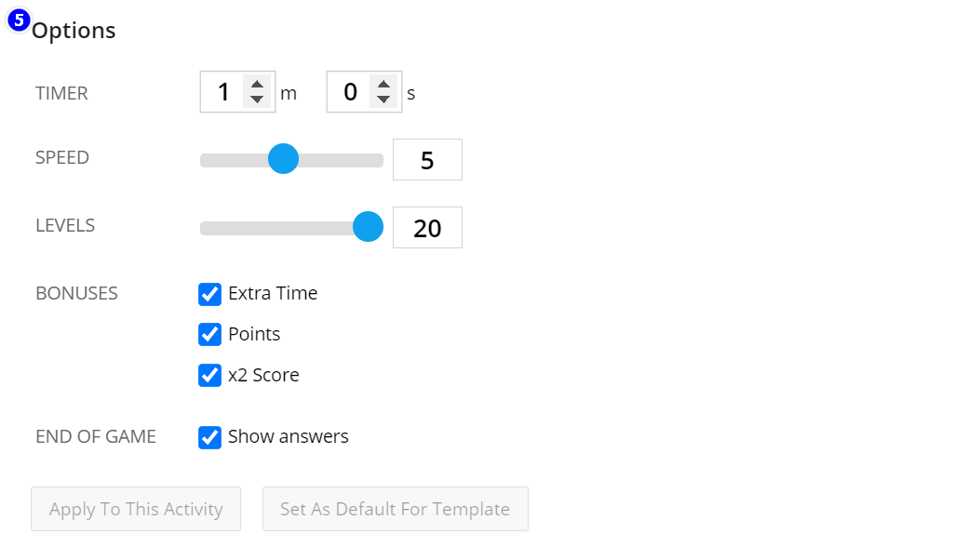This screenshot has width=954, height=560.
Task: Decrease timer minutes with the down arrow
Action: point(258,100)
